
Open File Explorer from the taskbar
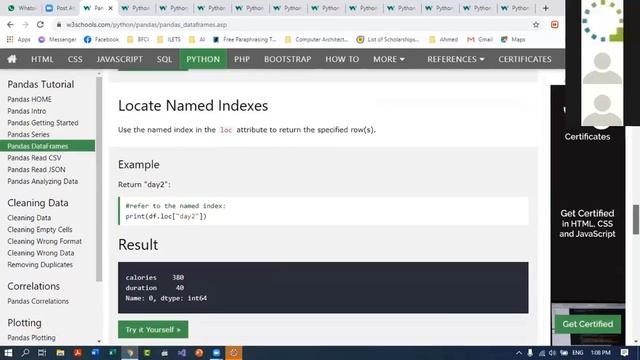(60, 353)
